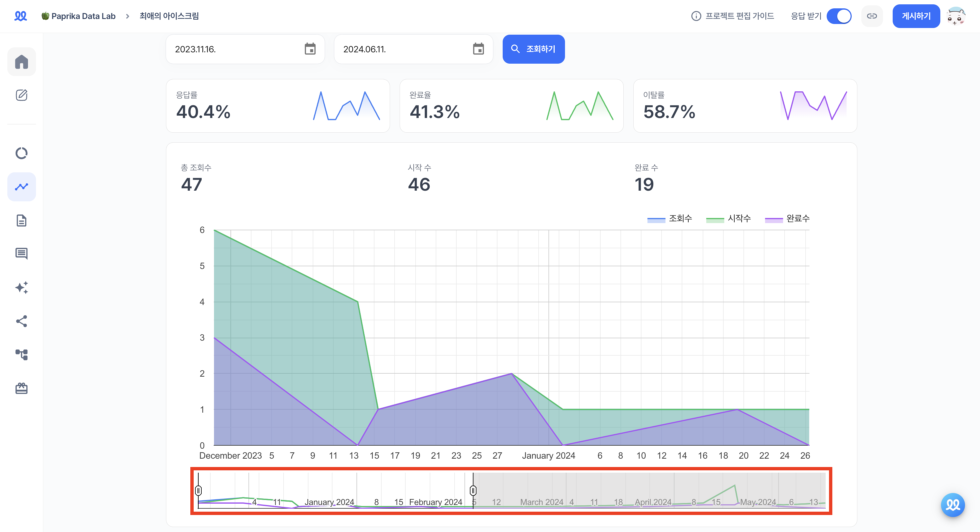Open the home icon in sidebar
This screenshot has width=980, height=532.
[21, 62]
